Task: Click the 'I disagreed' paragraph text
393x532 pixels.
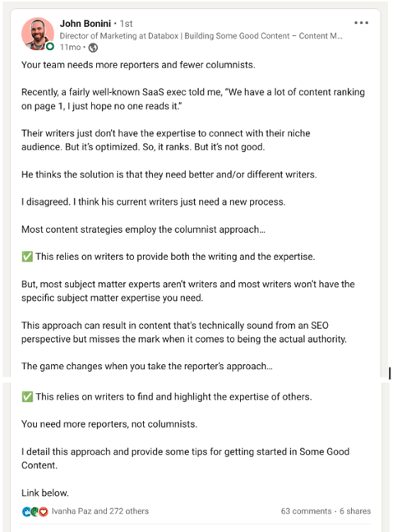Action: coord(154,202)
